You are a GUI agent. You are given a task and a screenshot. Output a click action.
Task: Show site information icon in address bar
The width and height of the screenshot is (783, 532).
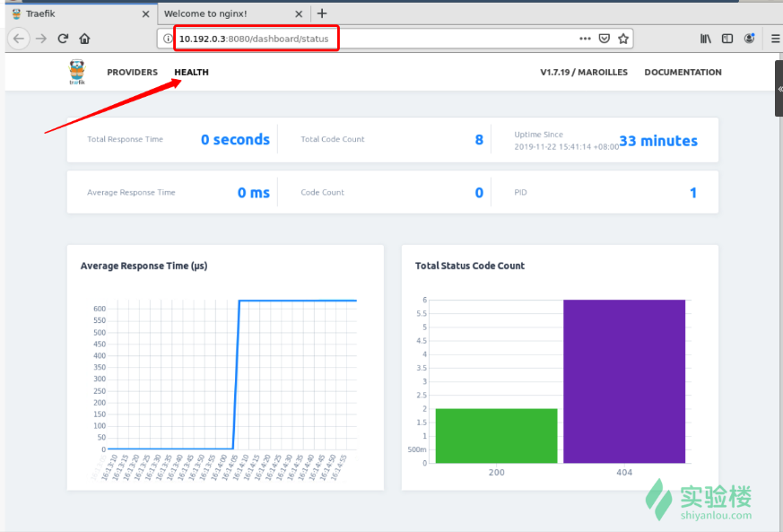(x=168, y=39)
